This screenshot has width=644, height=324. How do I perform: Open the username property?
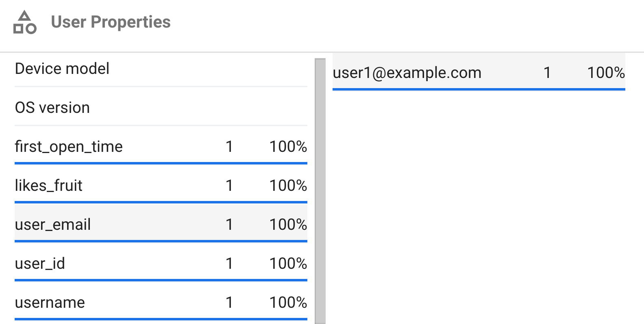pyautogui.click(x=161, y=302)
